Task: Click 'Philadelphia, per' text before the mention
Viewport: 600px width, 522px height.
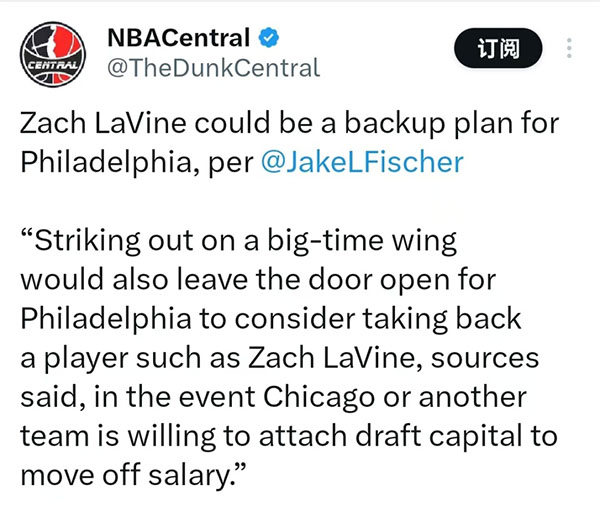Action: tap(137, 163)
